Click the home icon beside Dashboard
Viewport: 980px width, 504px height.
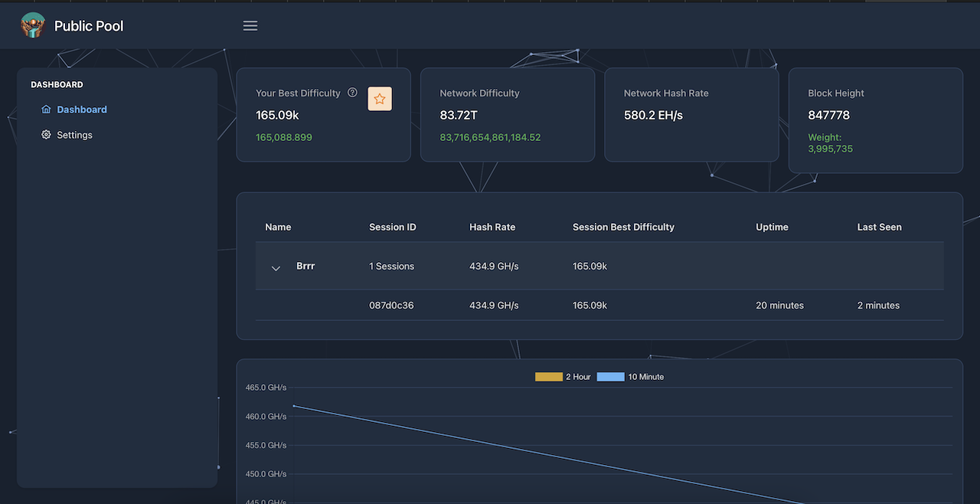click(46, 110)
